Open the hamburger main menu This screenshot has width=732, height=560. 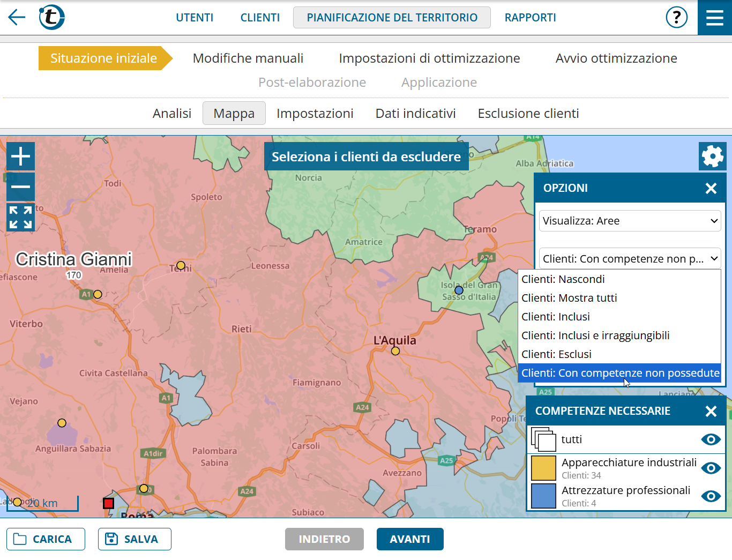tap(714, 18)
